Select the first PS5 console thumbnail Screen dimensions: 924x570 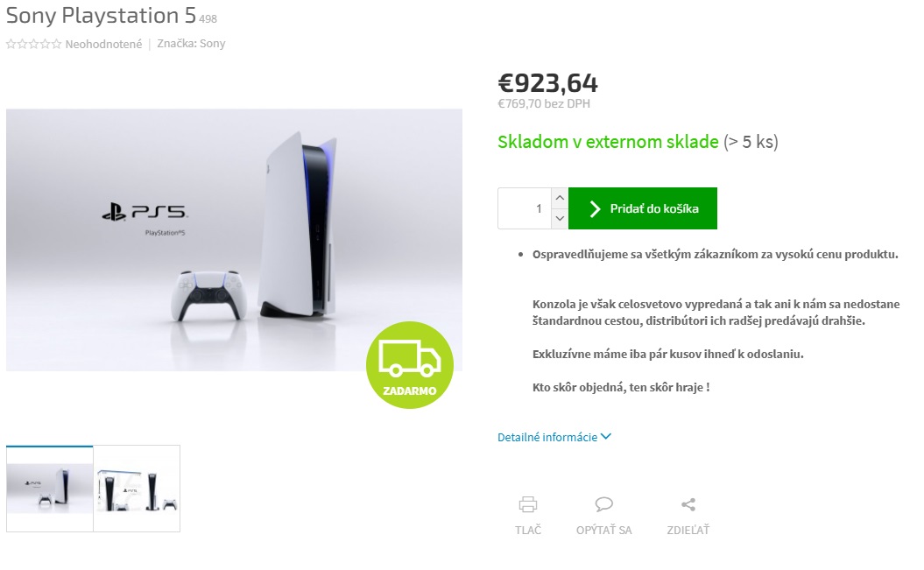tap(50, 489)
